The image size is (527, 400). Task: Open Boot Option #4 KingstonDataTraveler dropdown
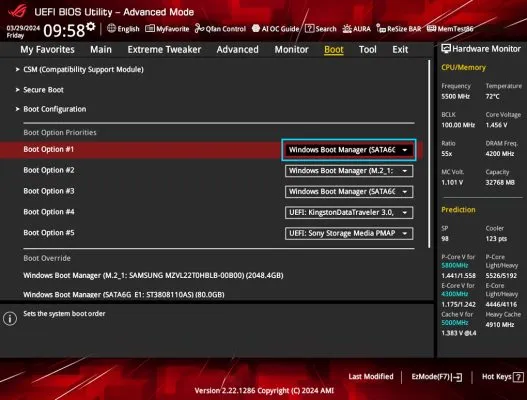tap(349, 212)
